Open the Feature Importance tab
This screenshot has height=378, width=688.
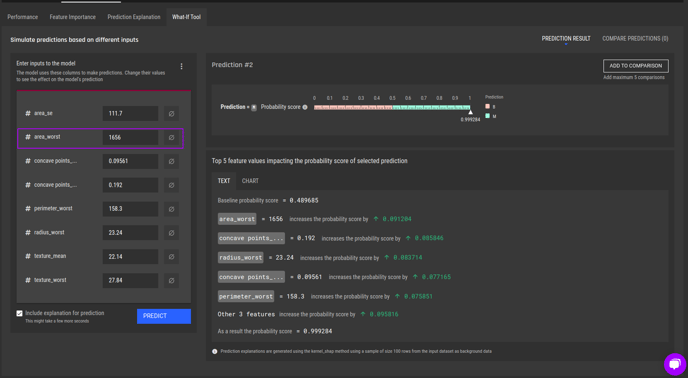(x=72, y=17)
